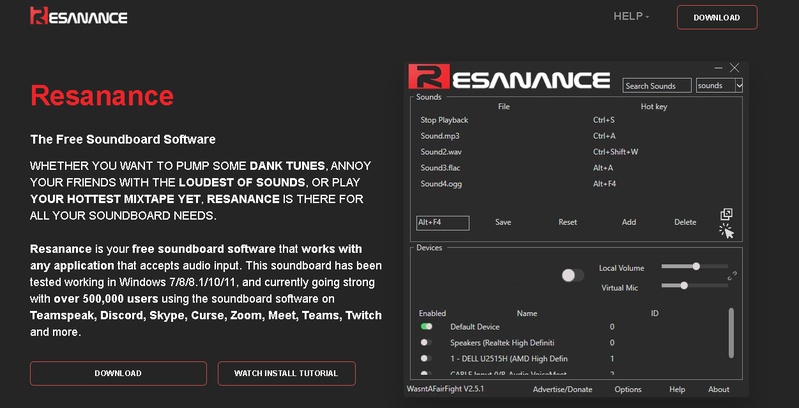Disable the Default Device toggle
Image resolution: width=799 pixels, height=408 pixels.
[426, 327]
